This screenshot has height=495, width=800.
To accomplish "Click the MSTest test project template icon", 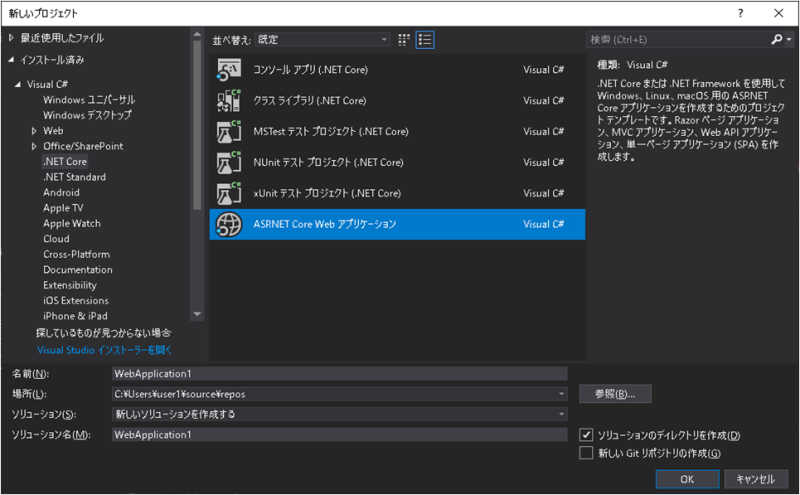I will pyautogui.click(x=229, y=131).
